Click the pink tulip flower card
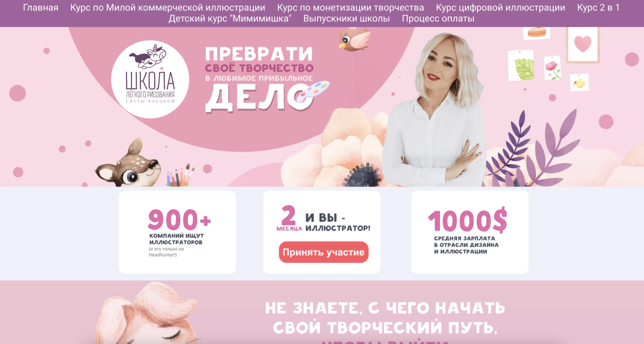Viewport: 644px width, 344px height. [x=552, y=68]
